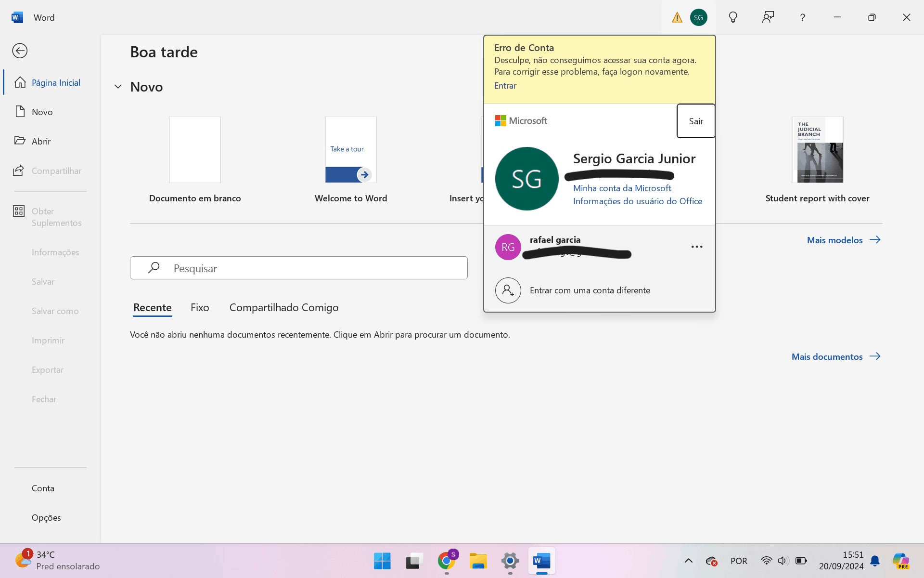Click the SG account avatar in title bar
Image resolution: width=924 pixels, height=578 pixels.
point(699,17)
